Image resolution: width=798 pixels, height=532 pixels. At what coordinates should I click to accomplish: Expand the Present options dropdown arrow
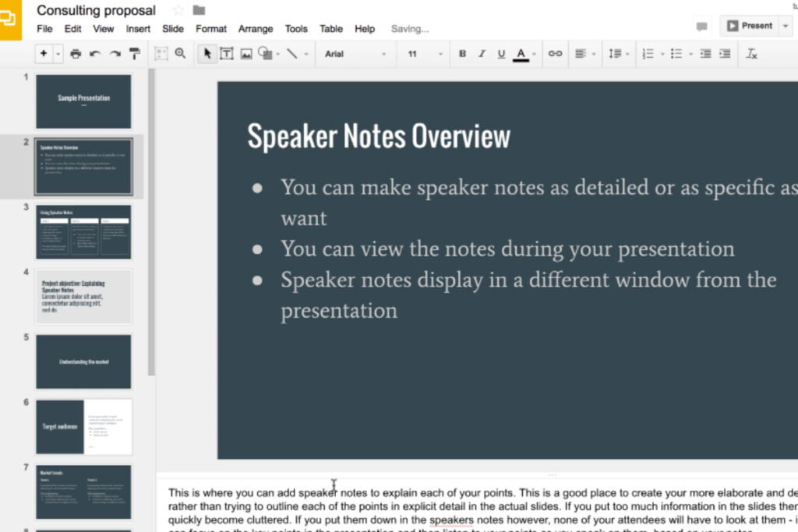[x=786, y=26]
